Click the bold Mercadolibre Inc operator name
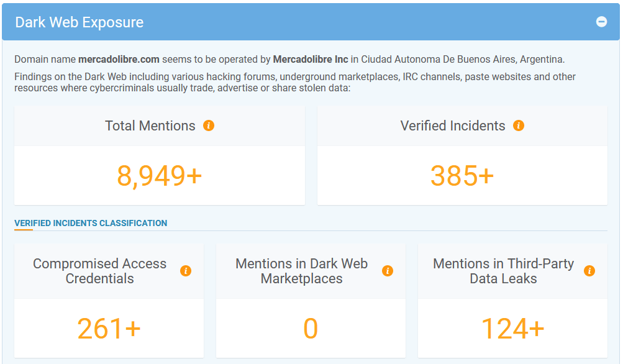 coord(311,60)
